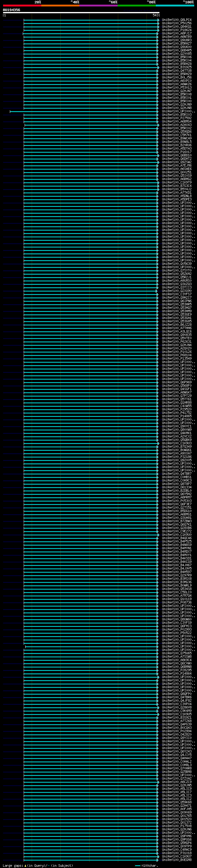Image resolution: width=197 pixels, height=868 pixels.
Task: Select the UniRef100_Q6B4R5 label
Action: point(176,50)
